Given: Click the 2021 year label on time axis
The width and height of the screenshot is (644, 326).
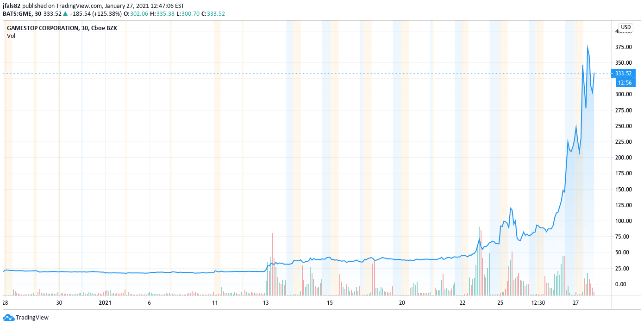Looking at the screenshot, I should pyautogui.click(x=106, y=303).
